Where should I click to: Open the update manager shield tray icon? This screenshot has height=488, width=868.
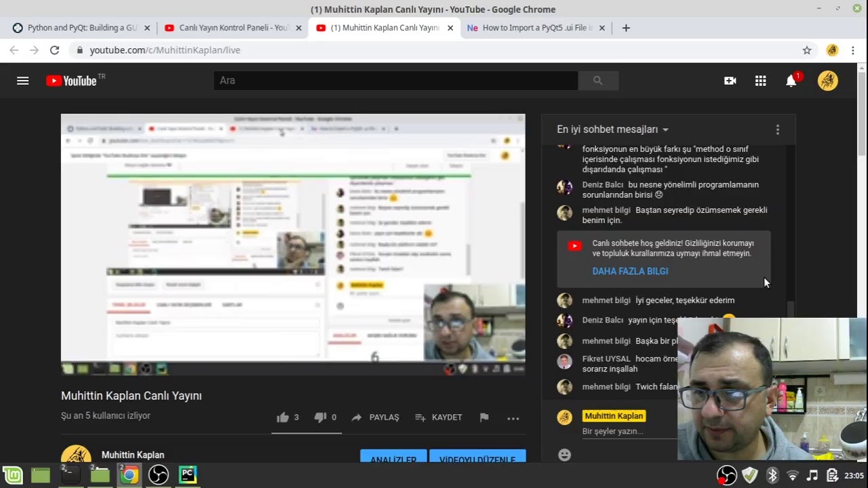(x=749, y=475)
